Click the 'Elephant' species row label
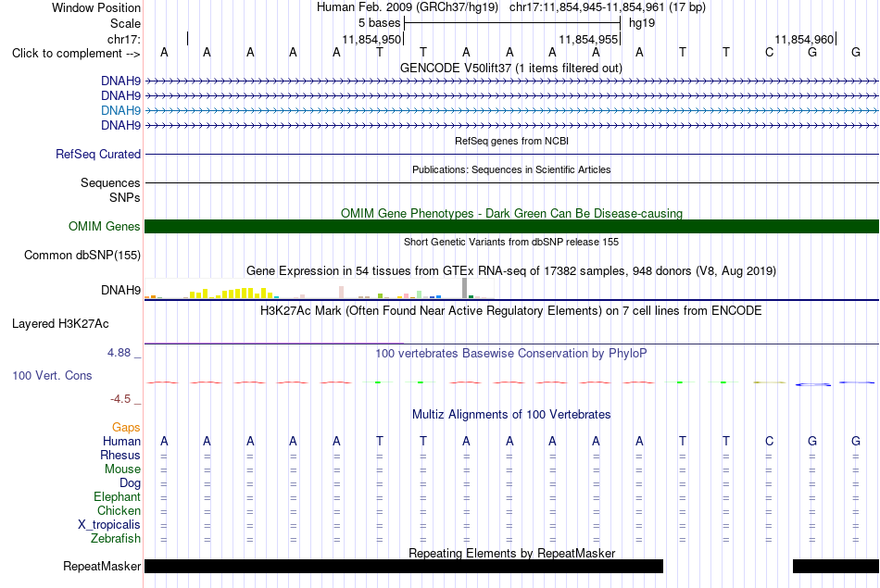This screenshot has width=880, height=588. pyautogui.click(x=117, y=497)
